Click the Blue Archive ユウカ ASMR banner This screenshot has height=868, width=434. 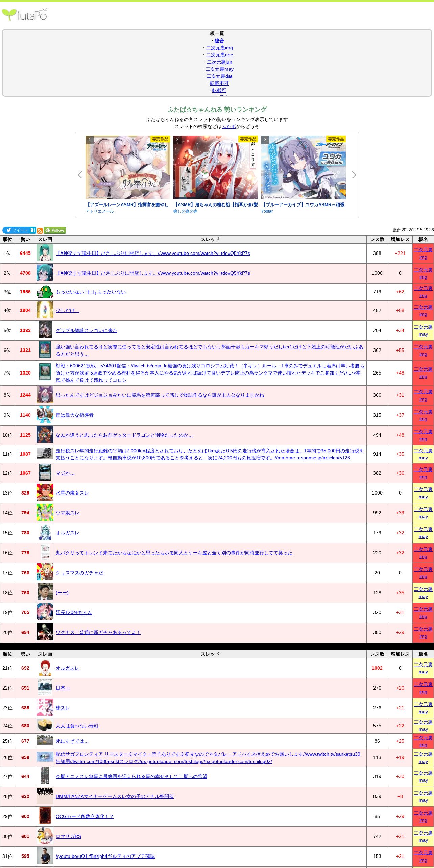(303, 167)
